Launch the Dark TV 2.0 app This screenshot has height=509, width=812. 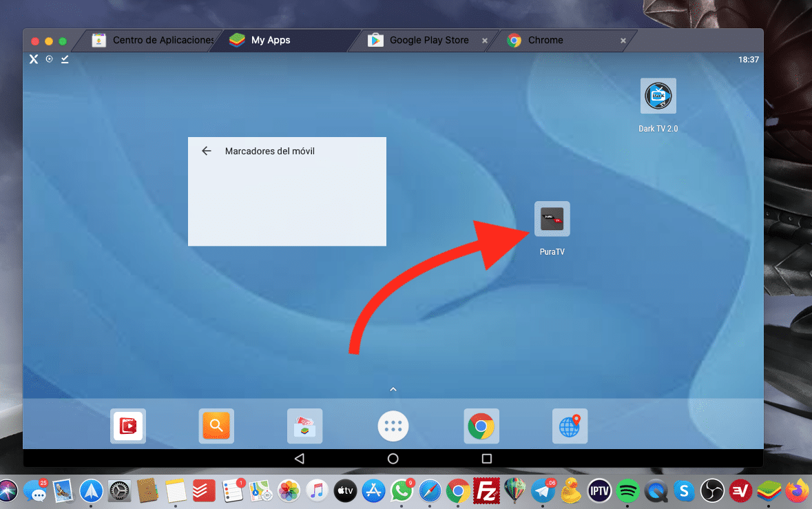(658, 96)
